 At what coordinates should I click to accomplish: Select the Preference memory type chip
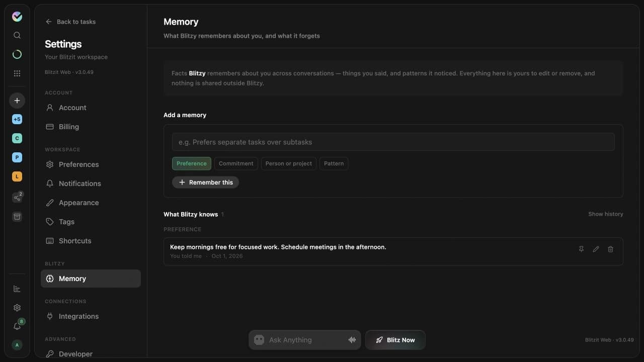pyautogui.click(x=192, y=163)
